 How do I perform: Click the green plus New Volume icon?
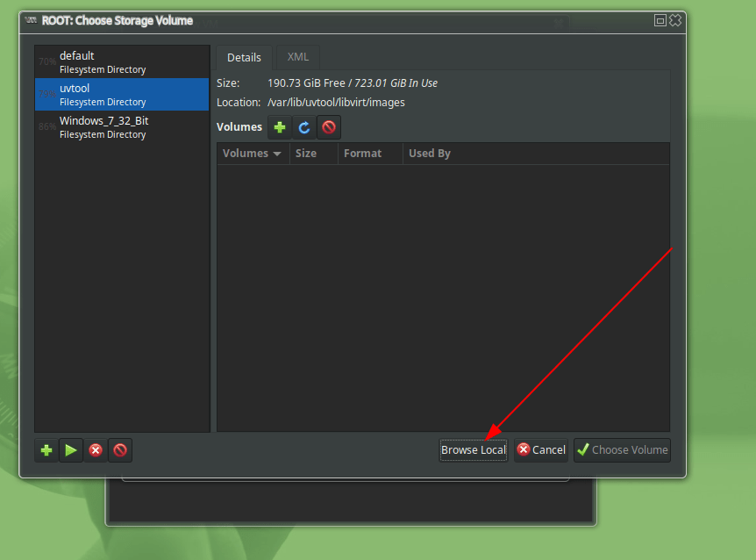point(280,127)
